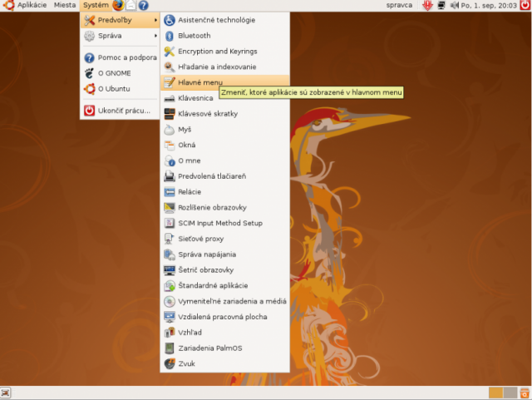Open SCIM Input Method Setup icon
This screenshot has width=532, height=400.
tap(170, 223)
